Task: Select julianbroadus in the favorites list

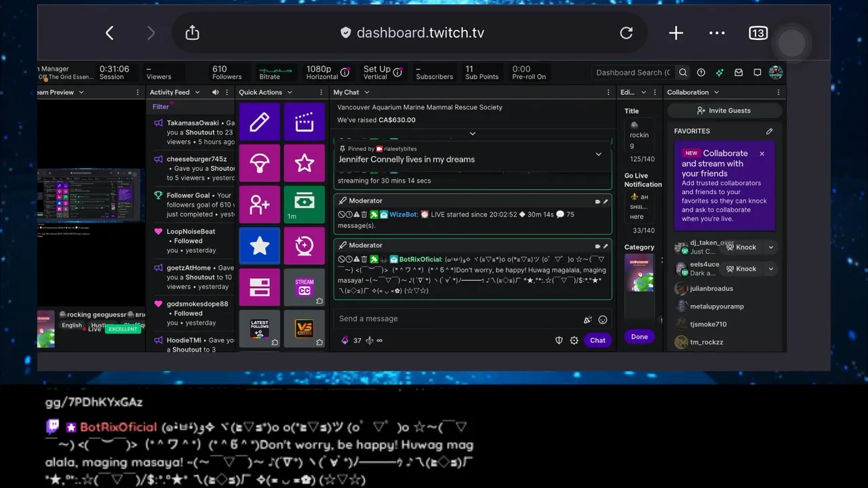Action: 711,289
